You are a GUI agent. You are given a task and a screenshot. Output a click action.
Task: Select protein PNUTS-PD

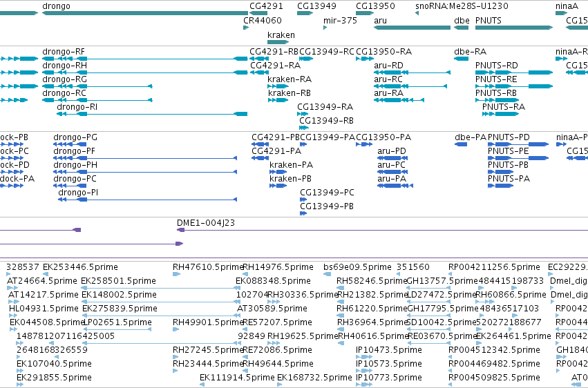[509, 137]
